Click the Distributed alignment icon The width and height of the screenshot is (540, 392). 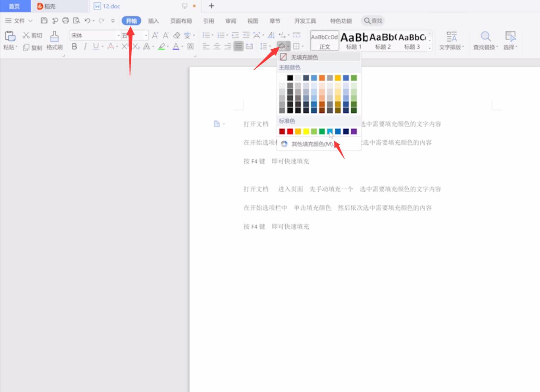pyautogui.click(x=249, y=46)
